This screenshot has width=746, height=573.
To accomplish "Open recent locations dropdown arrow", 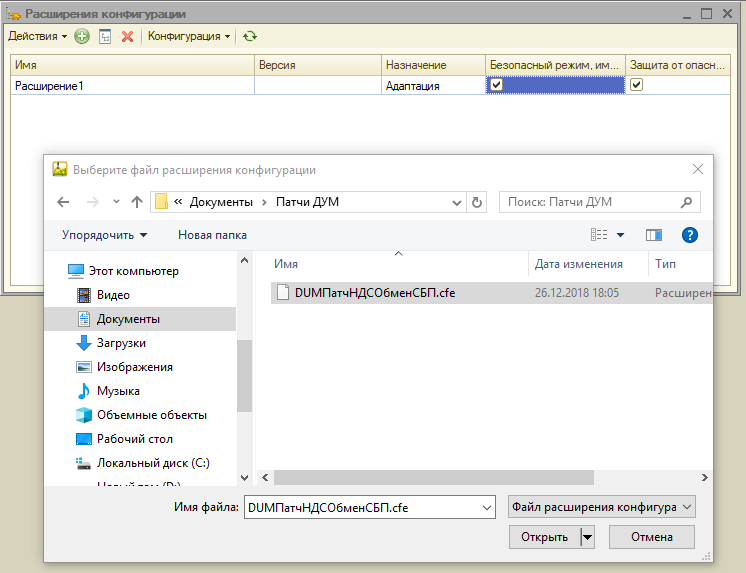I will [x=116, y=202].
